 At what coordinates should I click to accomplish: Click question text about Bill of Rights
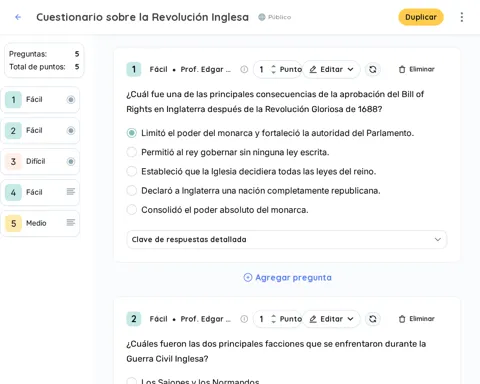[275, 102]
